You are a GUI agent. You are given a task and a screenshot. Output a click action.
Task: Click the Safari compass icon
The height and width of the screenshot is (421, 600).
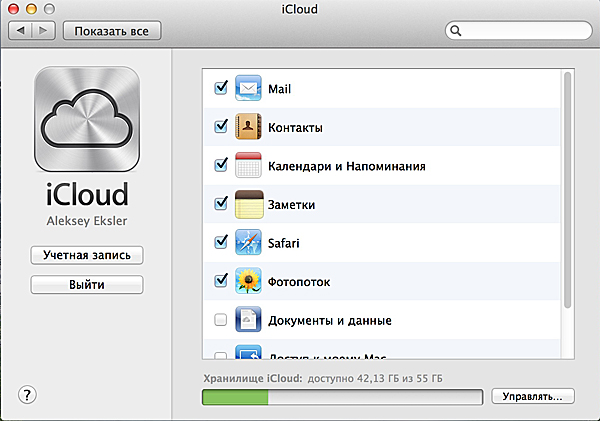248,242
